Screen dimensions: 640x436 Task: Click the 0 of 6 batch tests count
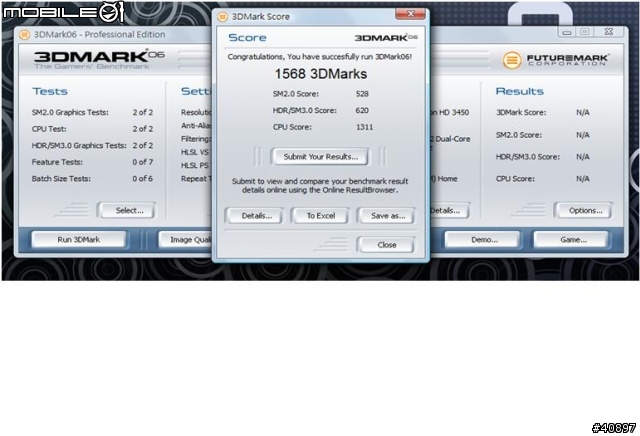point(142,179)
